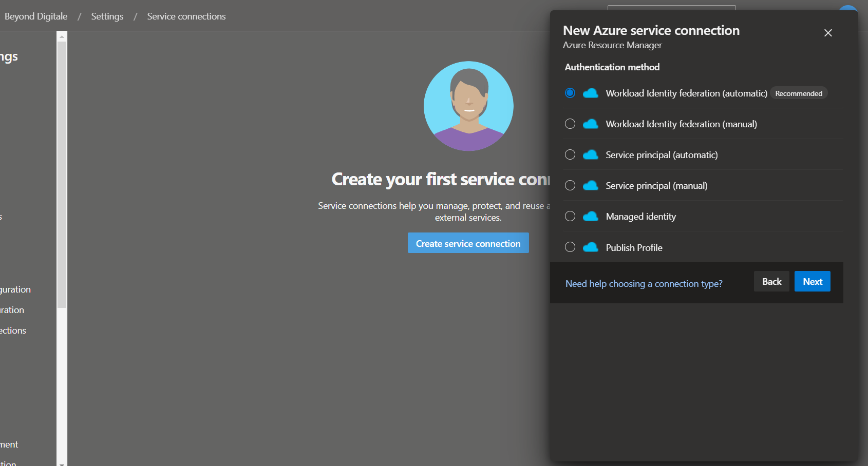Click Workload Identity federation (manual) label
The width and height of the screenshot is (868, 466).
pyautogui.click(x=682, y=124)
